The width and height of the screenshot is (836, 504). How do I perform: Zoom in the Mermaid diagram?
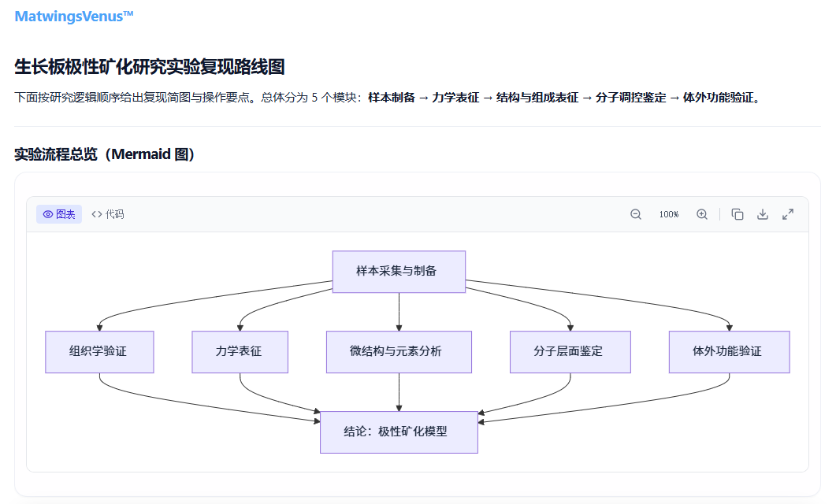tap(701, 214)
